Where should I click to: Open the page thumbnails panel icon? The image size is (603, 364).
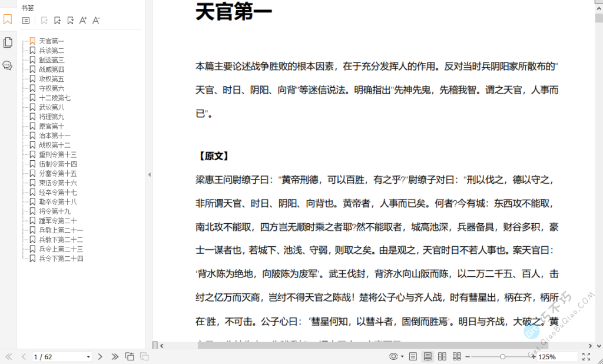(8, 42)
